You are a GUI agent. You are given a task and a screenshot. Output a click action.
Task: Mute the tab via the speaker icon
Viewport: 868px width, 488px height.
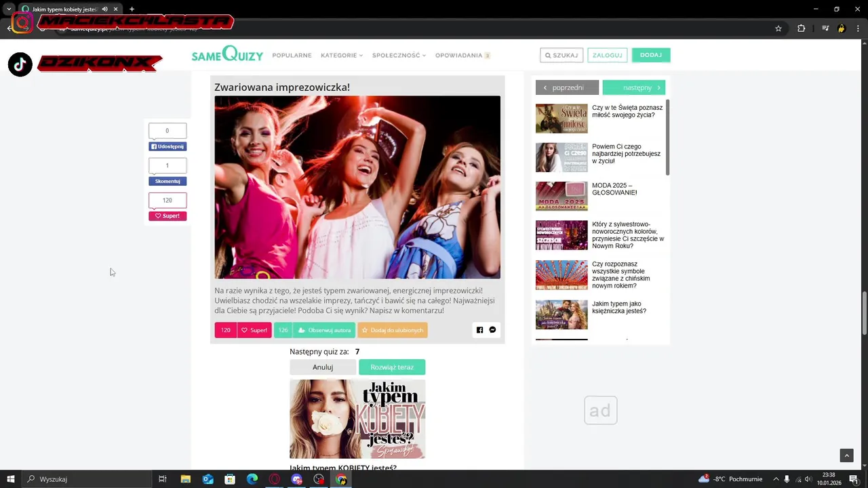point(104,9)
